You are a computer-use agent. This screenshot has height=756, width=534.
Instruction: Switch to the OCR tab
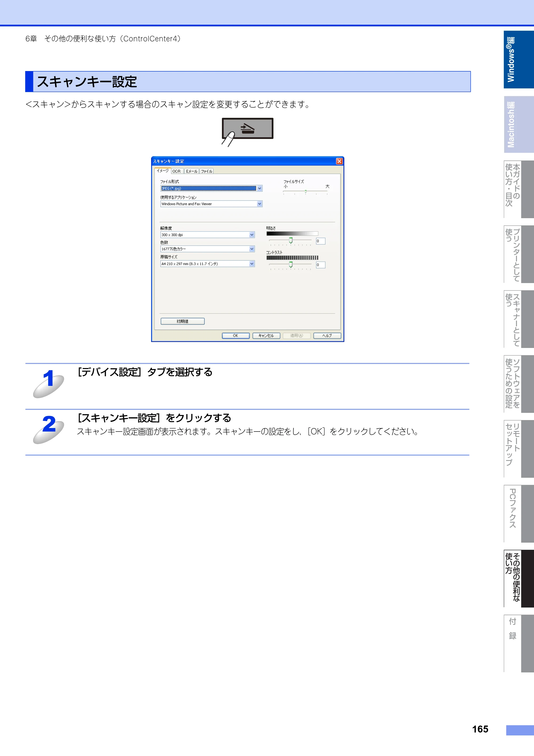click(177, 171)
